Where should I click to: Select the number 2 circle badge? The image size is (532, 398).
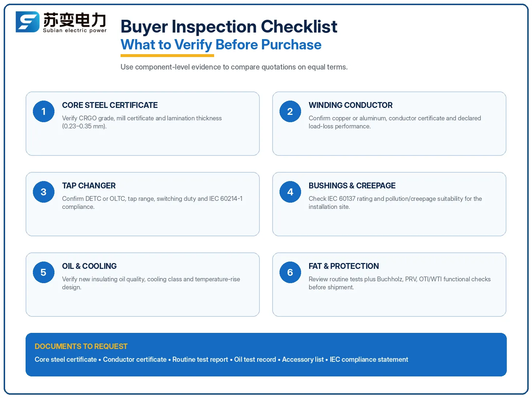[x=290, y=111]
